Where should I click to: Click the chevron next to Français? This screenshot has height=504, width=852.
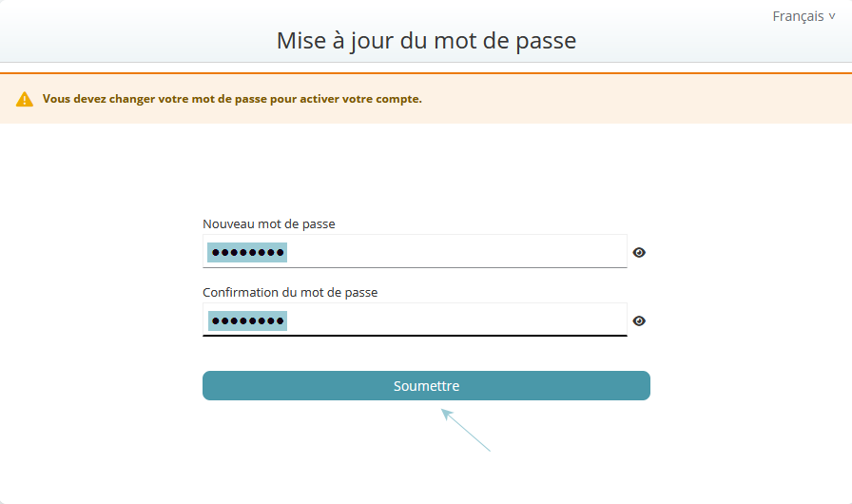click(x=832, y=16)
